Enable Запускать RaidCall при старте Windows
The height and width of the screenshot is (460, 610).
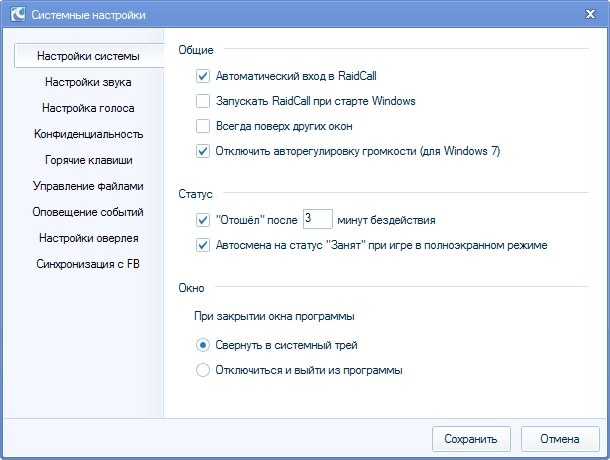tap(203, 101)
